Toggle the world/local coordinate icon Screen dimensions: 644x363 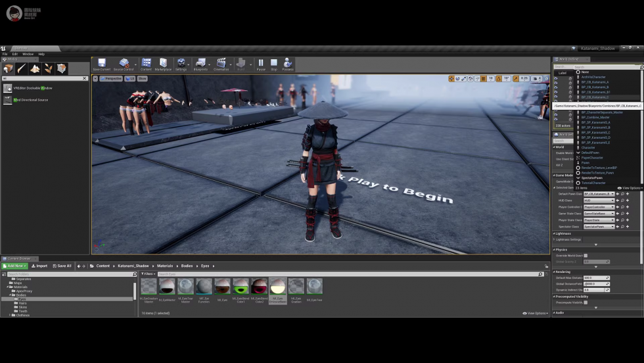click(x=471, y=78)
